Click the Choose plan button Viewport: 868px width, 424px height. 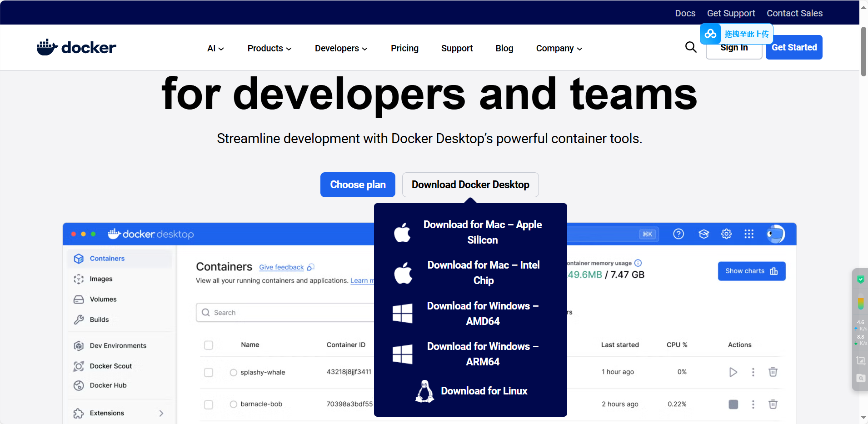[358, 185]
